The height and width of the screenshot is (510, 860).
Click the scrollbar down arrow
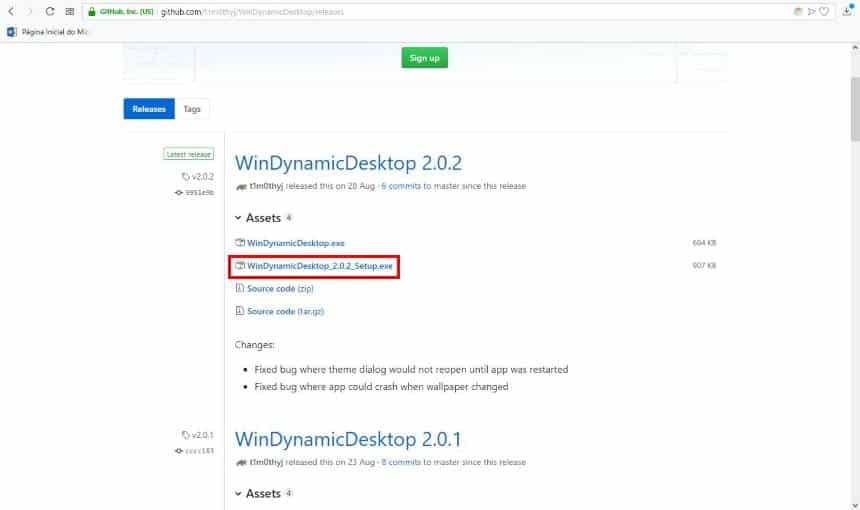(855, 505)
